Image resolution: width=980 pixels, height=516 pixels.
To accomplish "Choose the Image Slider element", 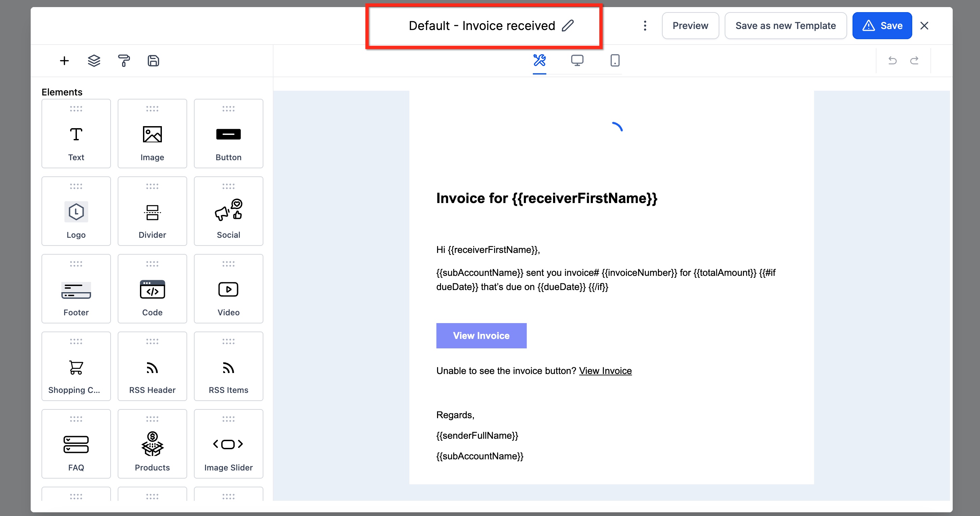I will click(228, 444).
